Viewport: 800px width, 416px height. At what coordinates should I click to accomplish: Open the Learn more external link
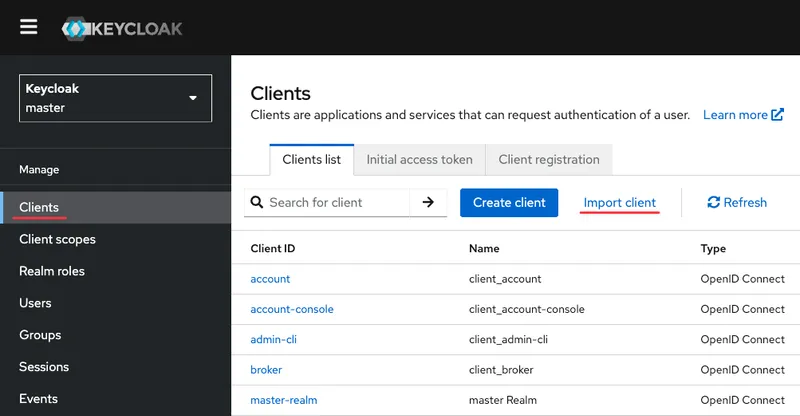point(743,115)
